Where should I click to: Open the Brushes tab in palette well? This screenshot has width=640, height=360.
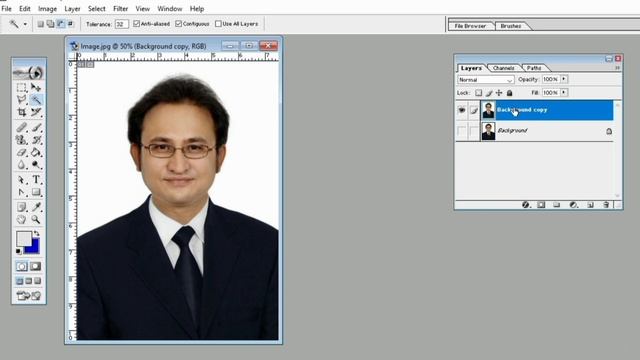511,26
